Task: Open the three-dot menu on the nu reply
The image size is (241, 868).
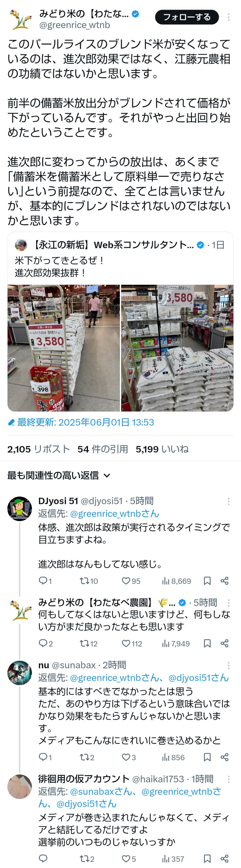Action: (x=229, y=665)
